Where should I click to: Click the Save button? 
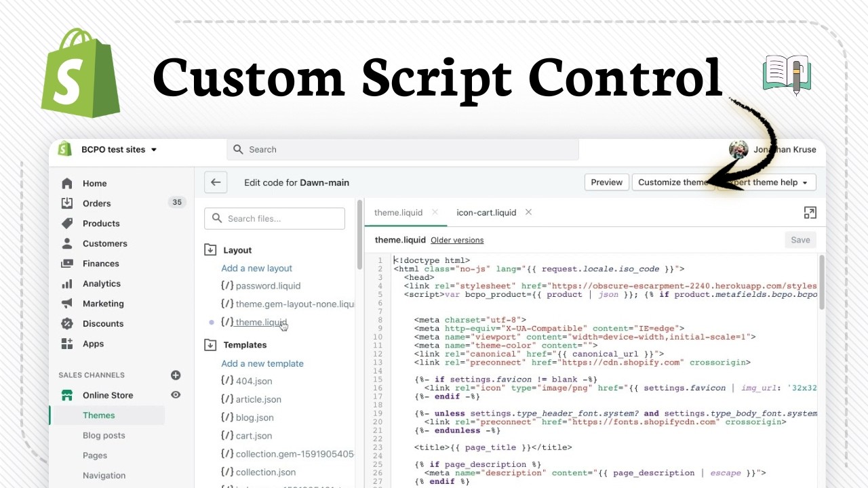[x=800, y=240]
